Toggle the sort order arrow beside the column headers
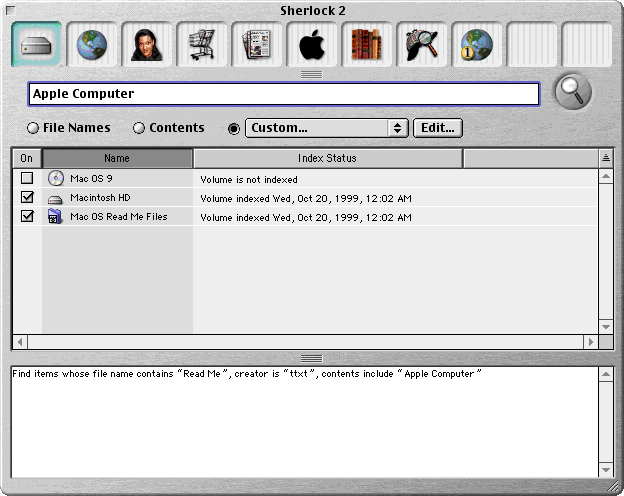This screenshot has width=624, height=496. (606, 158)
